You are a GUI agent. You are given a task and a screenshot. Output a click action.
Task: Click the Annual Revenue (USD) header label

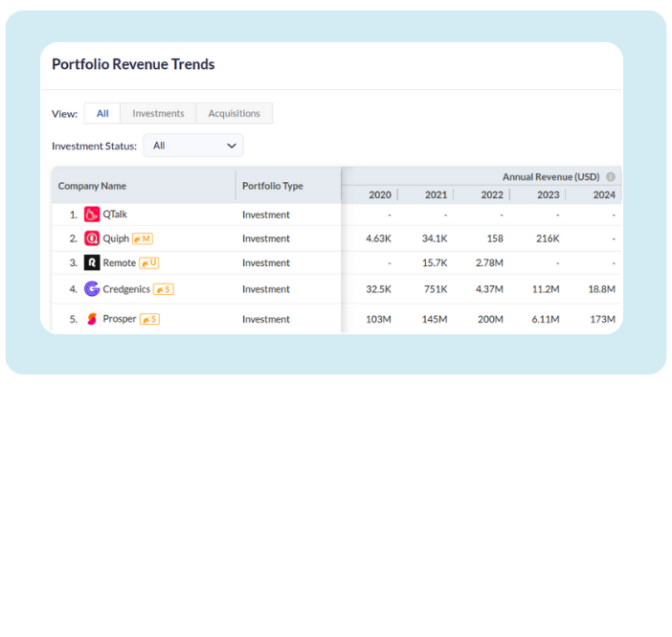click(x=550, y=176)
